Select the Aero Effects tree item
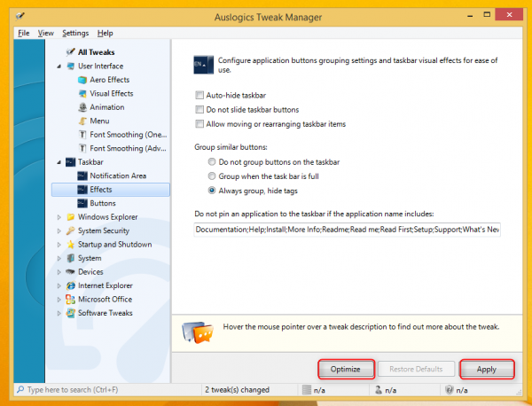Image resolution: width=532 pixels, height=406 pixels. [110, 80]
